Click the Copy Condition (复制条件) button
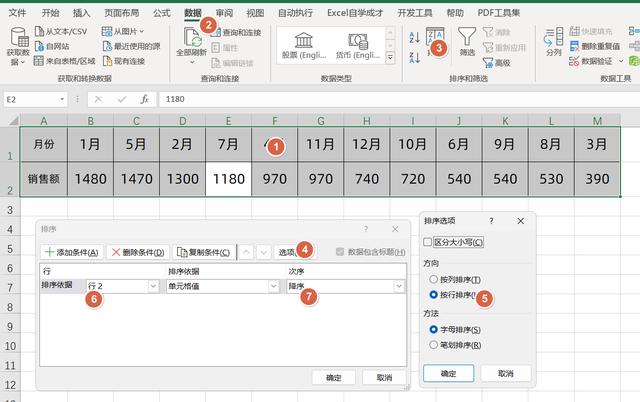 pos(205,252)
